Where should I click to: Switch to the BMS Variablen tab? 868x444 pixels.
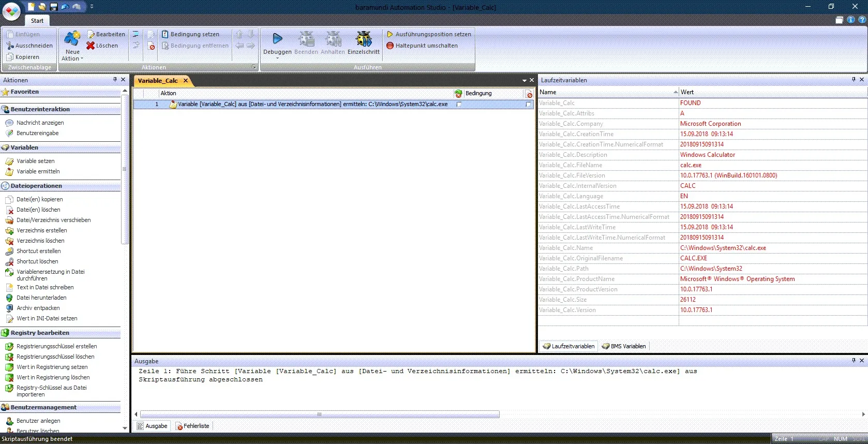click(x=624, y=346)
